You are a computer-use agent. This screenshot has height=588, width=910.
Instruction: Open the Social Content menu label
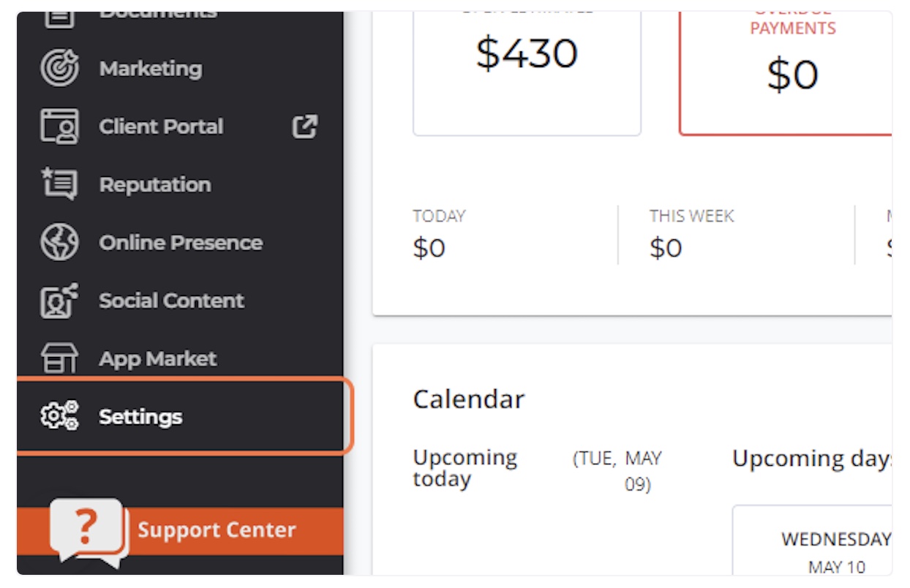tap(172, 301)
